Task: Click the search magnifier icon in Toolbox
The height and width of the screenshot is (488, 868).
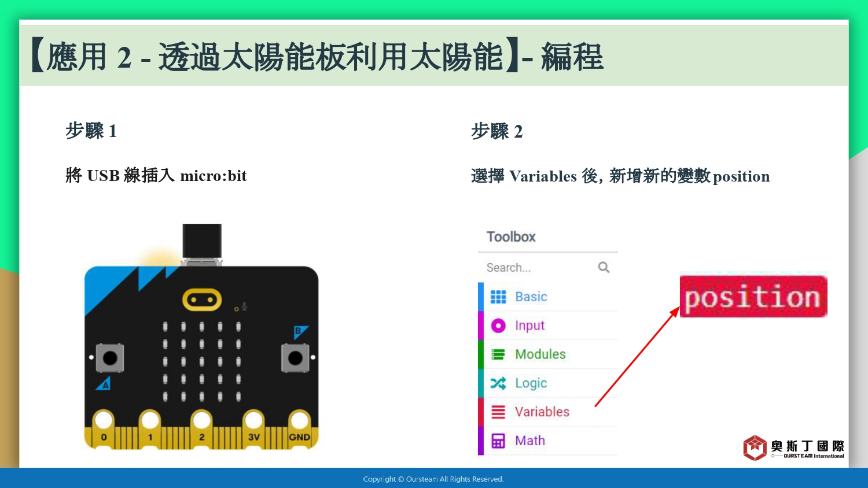Action: [x=604, y=267]
